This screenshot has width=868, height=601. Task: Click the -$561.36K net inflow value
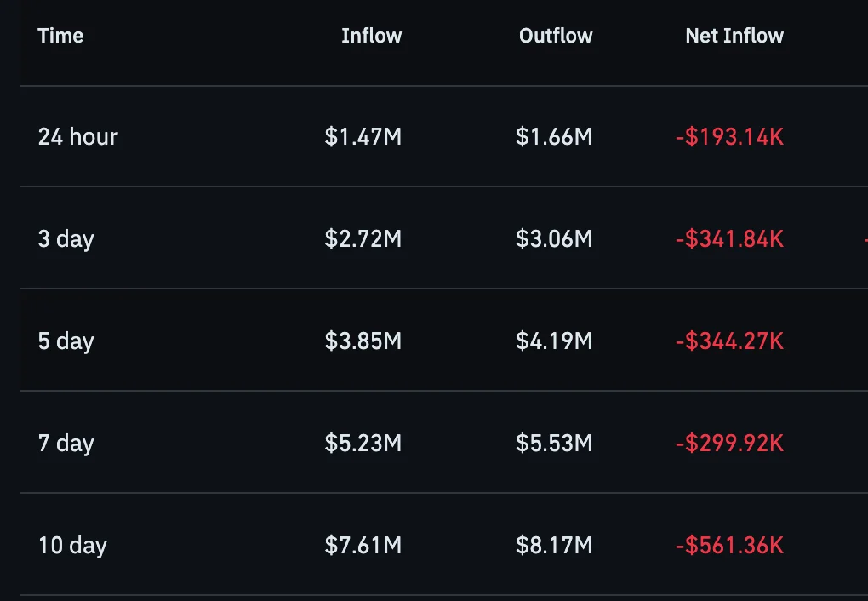pos(729,546)
